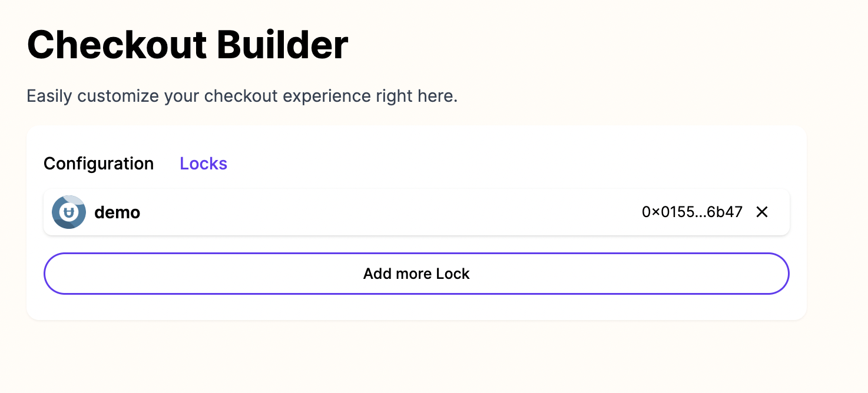Select the demo lock name label
868x393 pixels.
(117, 212)
